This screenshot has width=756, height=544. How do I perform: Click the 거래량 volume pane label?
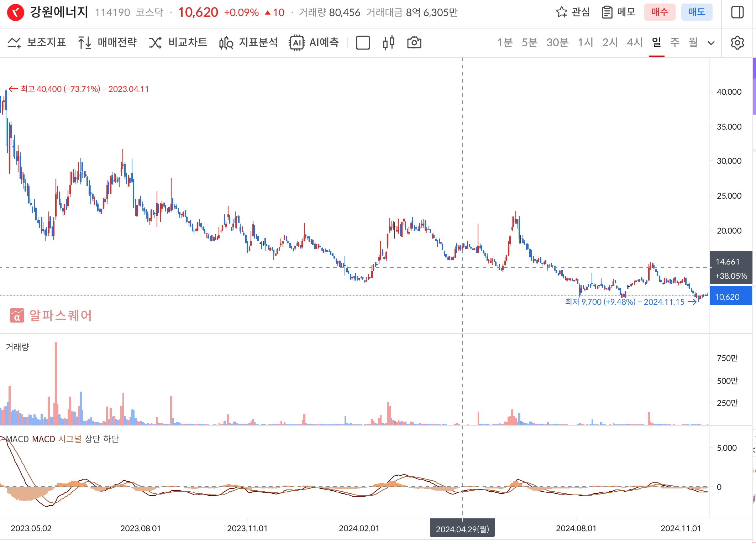pos(17,347)
